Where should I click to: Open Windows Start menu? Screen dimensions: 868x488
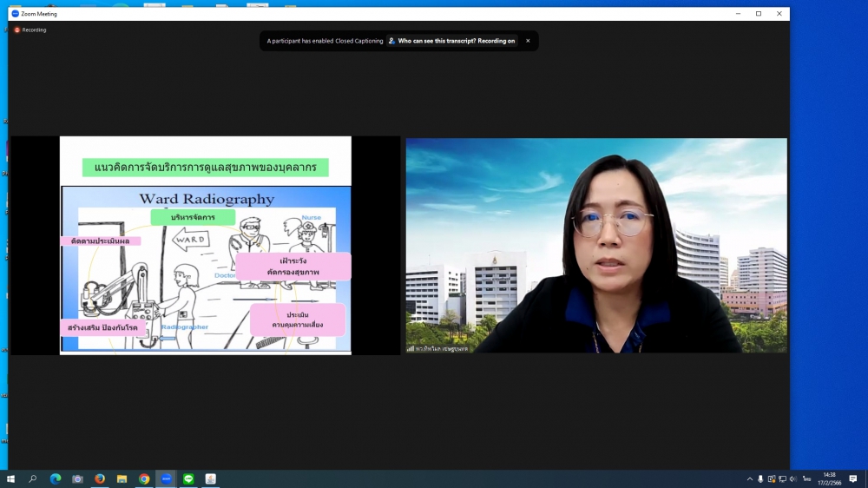(10, 478)
